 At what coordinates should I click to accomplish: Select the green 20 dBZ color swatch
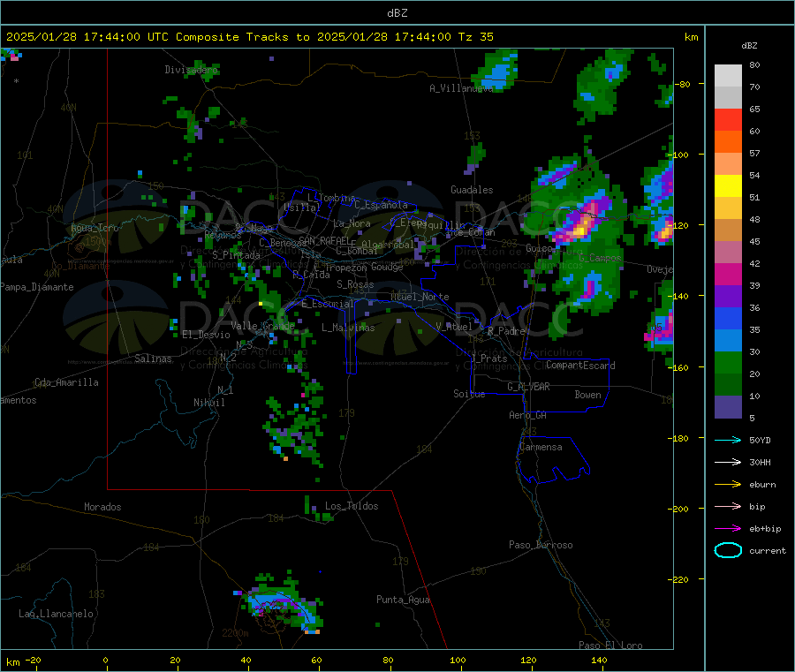pos(728,362)
